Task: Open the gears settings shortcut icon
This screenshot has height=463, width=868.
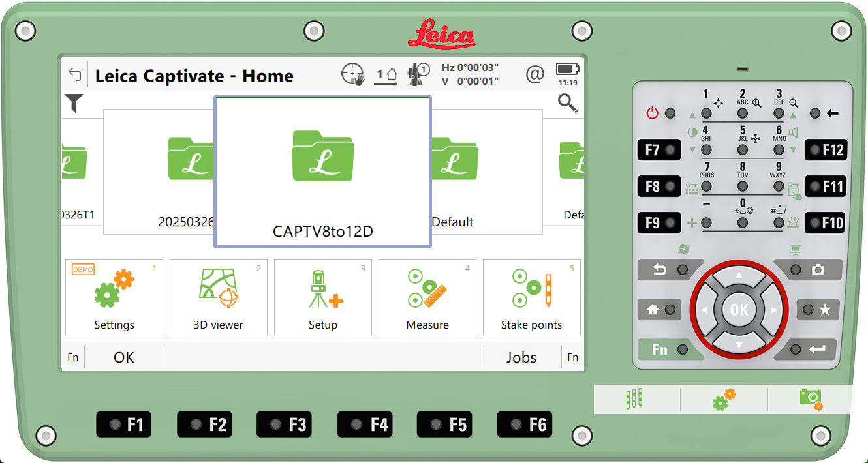Action: coord(724,399)
